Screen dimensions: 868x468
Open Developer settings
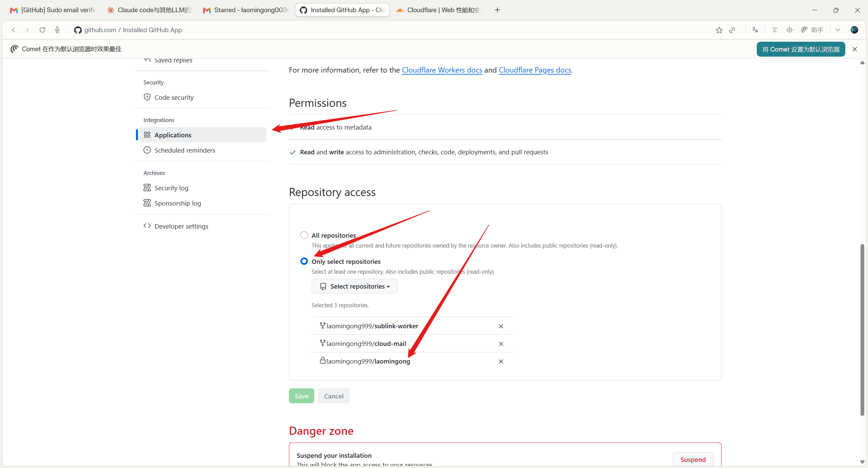click(x=203, y=226)
